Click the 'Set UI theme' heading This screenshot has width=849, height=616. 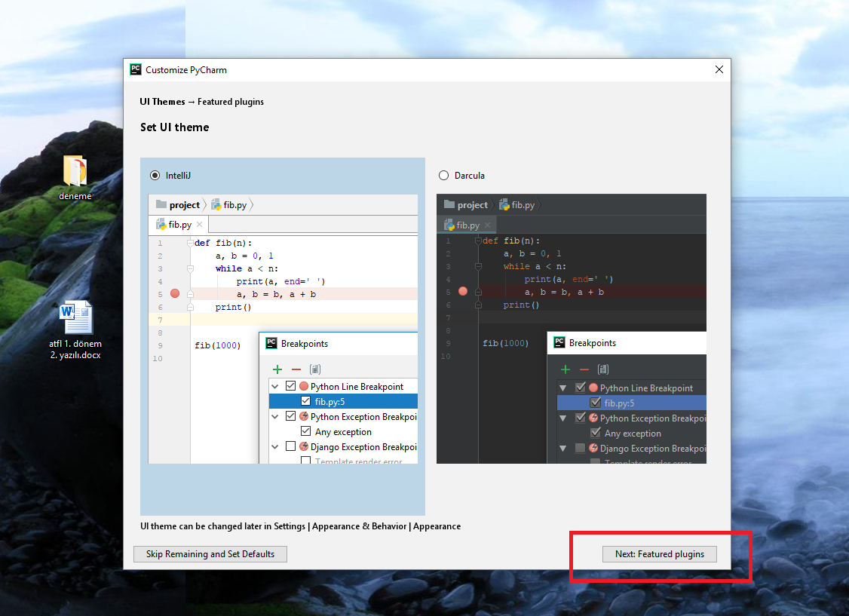pyautogui.click(x=174, y=127)
